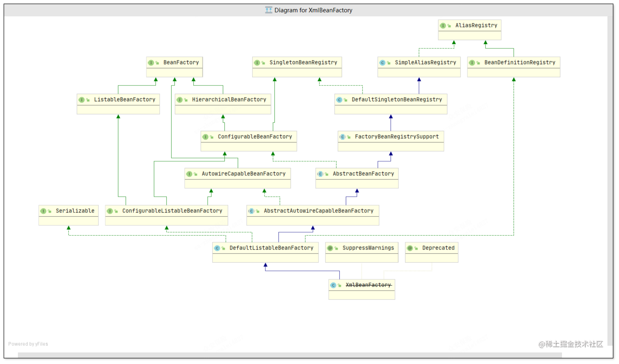Select the ConfigurableListableBeanFactory node label
The height and width of the screenshot is (364, 619).
pyautogui.click(x=172, y=211)
